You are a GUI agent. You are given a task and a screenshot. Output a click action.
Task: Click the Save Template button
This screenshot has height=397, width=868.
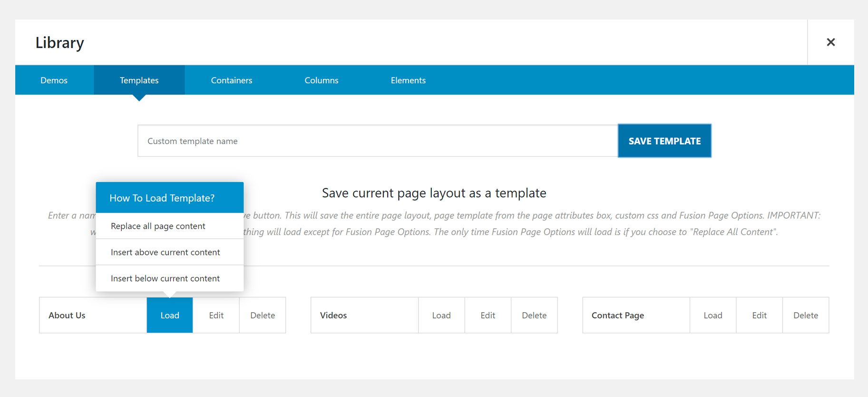tap(664, 141)
